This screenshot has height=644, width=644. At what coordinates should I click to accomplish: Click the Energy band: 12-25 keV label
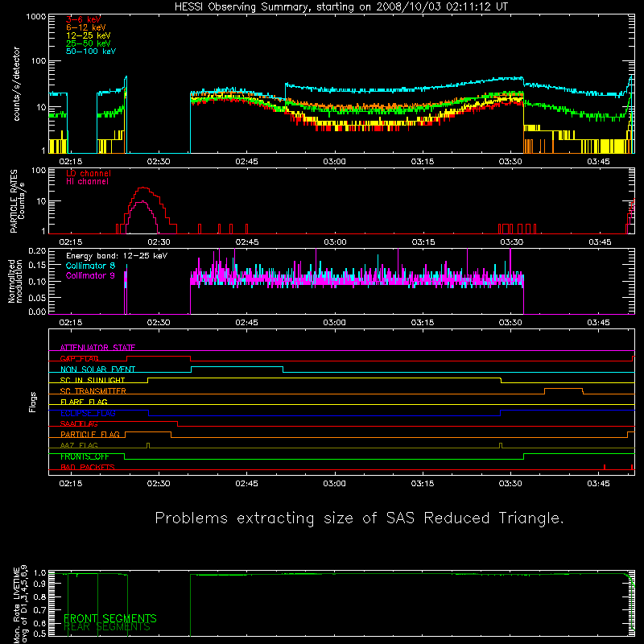tap(117, 256)
